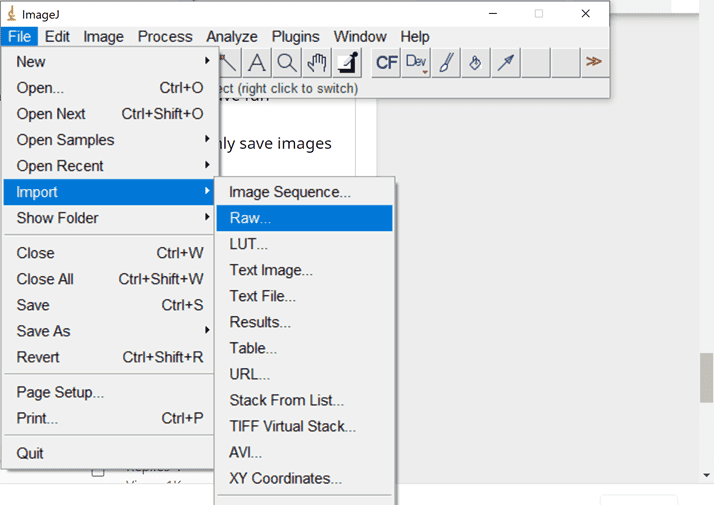Choose Revert from the File menu

coord(109,357)
